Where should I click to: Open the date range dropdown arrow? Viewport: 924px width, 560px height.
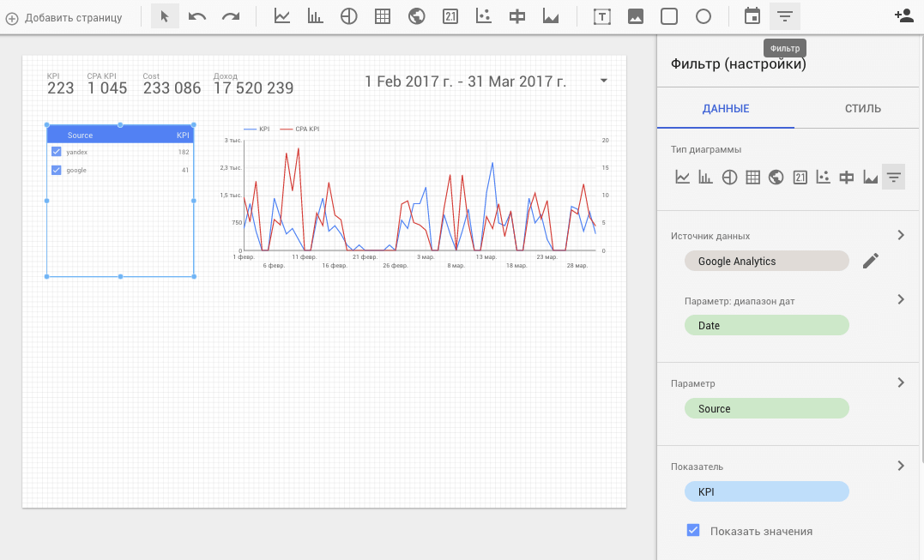pos(604,81)
